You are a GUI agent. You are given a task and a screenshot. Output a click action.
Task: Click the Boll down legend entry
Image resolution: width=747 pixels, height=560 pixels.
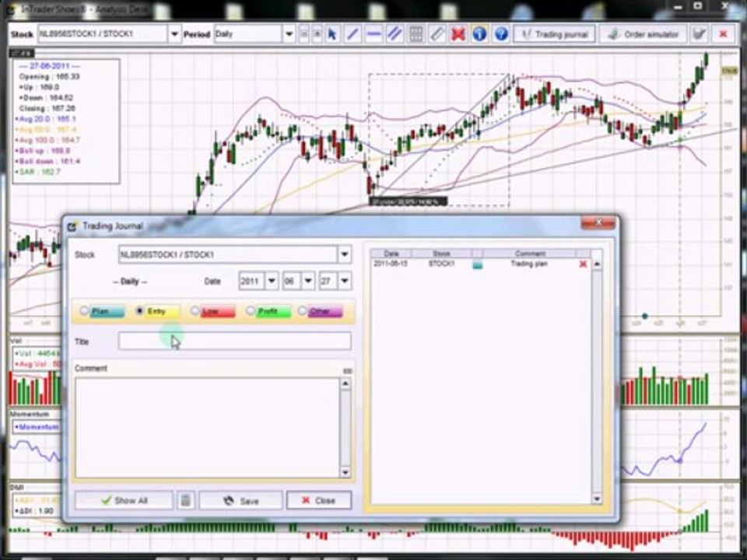pos(48,161)
